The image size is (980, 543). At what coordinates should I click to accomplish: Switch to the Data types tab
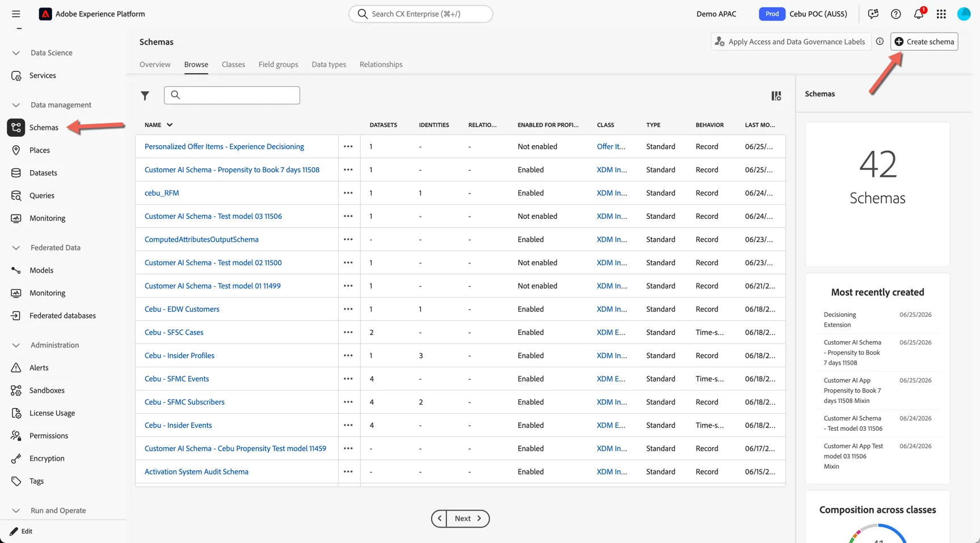coord(329,65)
